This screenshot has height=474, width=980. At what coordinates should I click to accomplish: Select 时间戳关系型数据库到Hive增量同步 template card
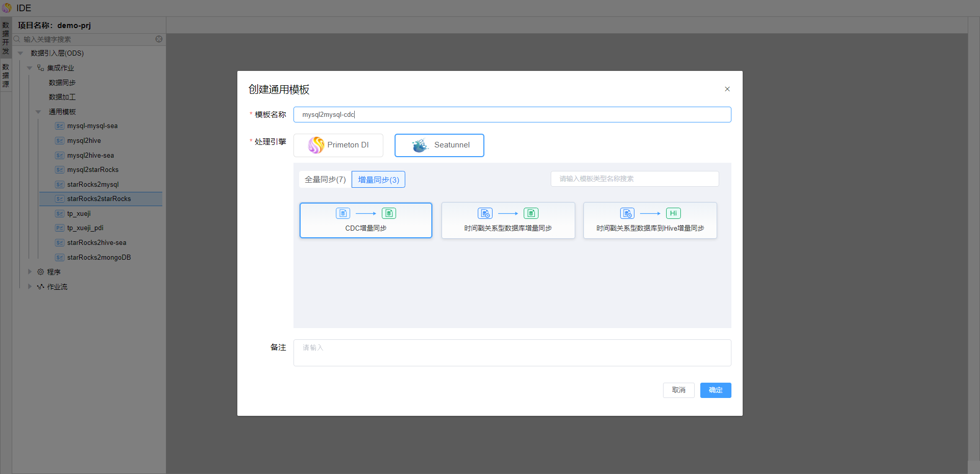coord(650,220)
